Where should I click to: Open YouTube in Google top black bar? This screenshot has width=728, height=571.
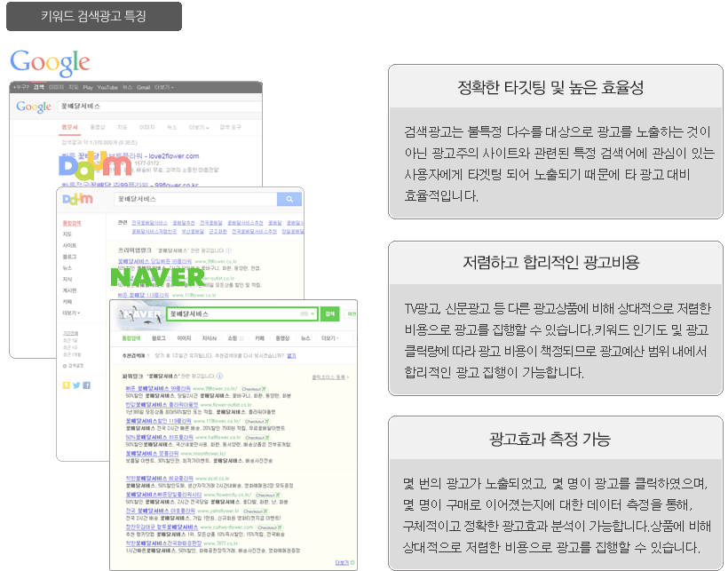(x=107, y=87)
